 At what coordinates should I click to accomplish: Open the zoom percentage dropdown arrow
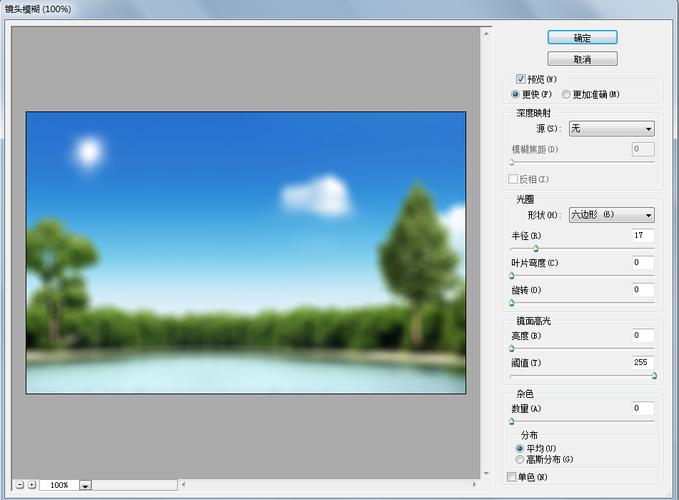(85, 486)
